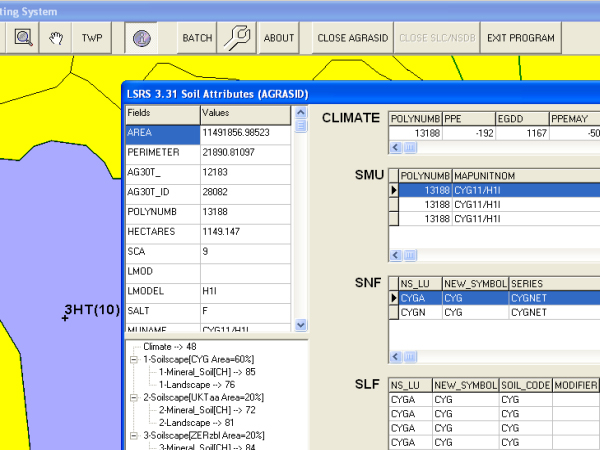
Task: Select the SALT field cell
Action: [163, 313]
